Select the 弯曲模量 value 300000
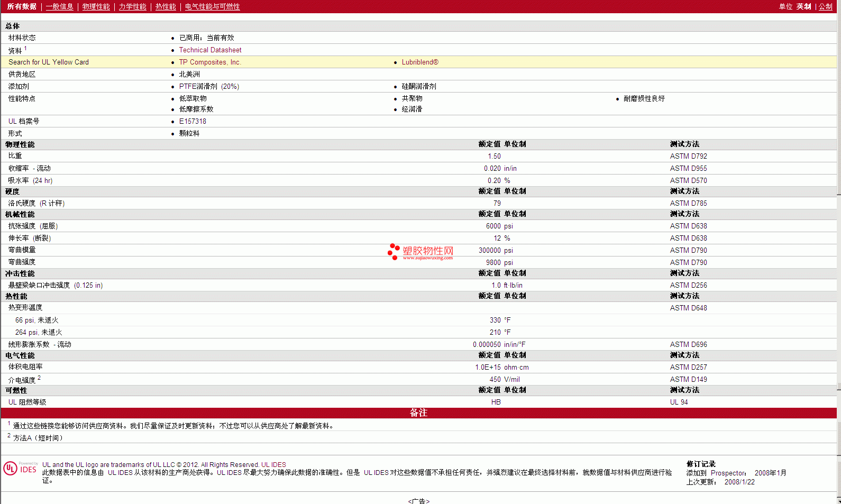Screen dimensions: 841x504 tap(490, 251)
